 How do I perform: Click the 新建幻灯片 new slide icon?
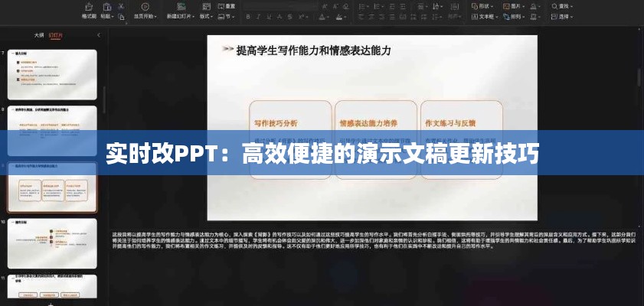pos(180,8)
